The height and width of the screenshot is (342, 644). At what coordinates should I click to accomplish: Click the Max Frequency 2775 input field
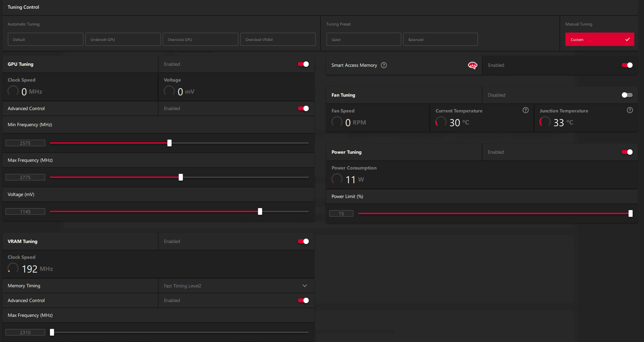point(25,177)
